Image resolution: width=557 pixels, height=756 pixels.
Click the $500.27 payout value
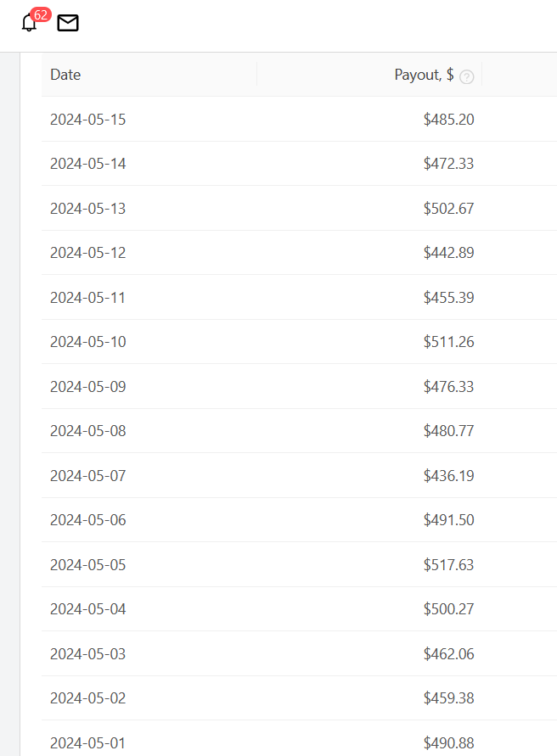[449, 609]
